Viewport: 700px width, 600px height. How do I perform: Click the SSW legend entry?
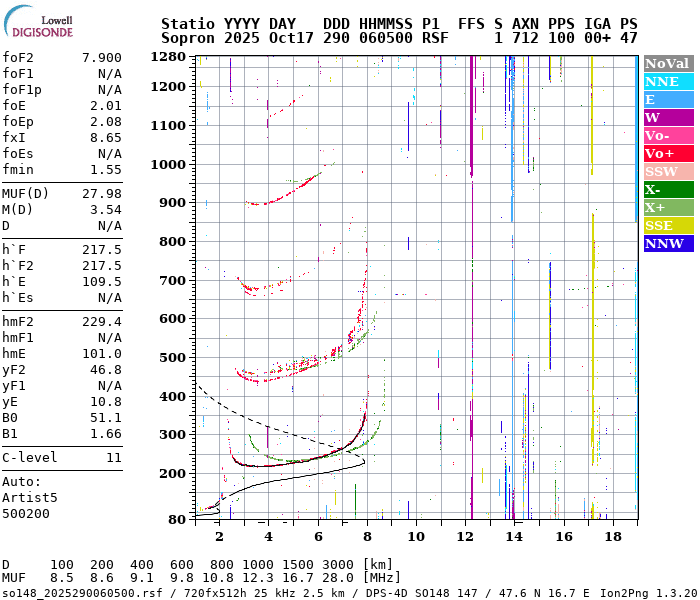click(x=667, y=171)
